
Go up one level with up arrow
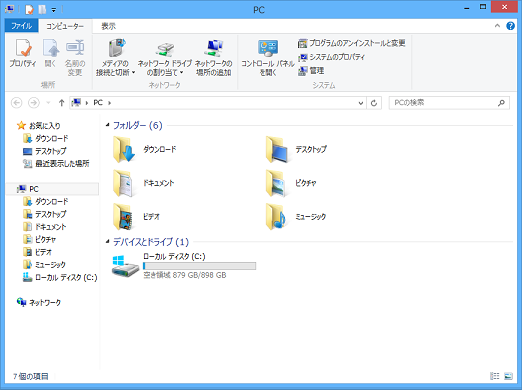coord(61,103)
